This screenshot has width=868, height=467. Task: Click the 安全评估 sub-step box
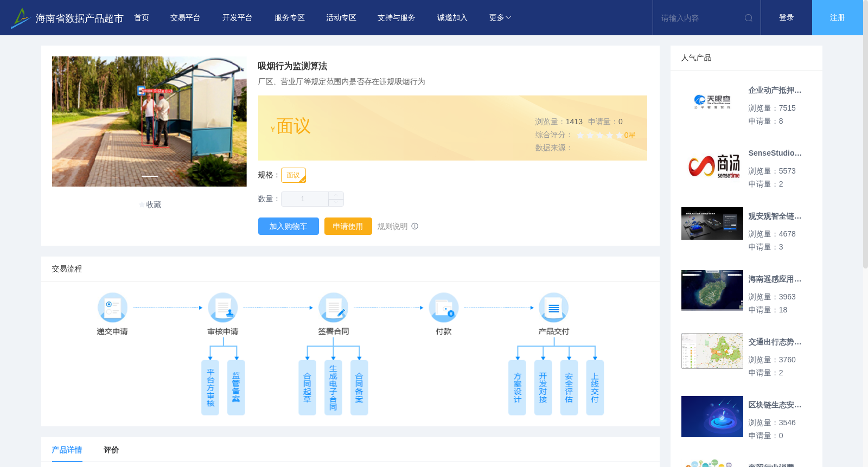[x=569, y=388]
